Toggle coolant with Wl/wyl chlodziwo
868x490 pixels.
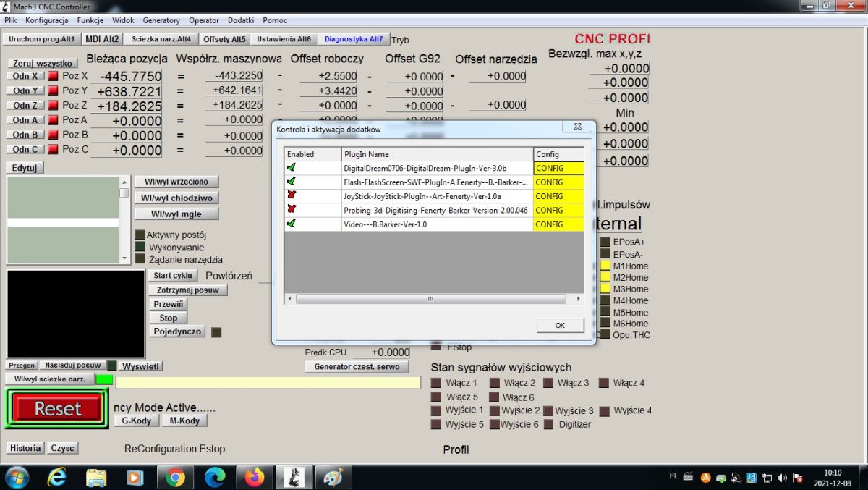click(x=176, y=198)
